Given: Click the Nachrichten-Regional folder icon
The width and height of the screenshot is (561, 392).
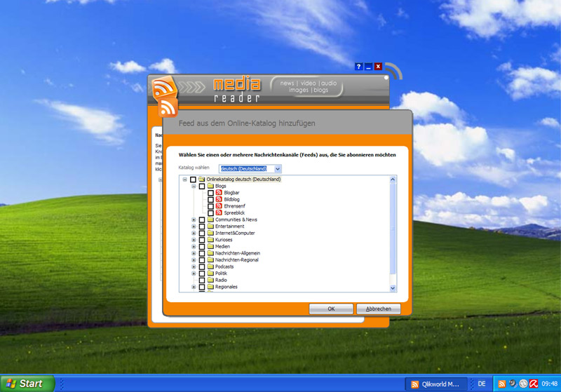Looking at the screenshot, I should pos(210,260).
